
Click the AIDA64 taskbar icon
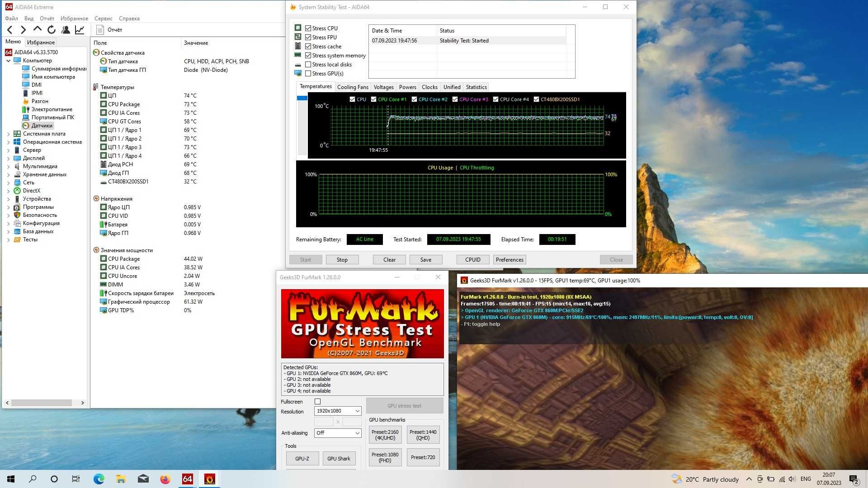click(187, 479)
